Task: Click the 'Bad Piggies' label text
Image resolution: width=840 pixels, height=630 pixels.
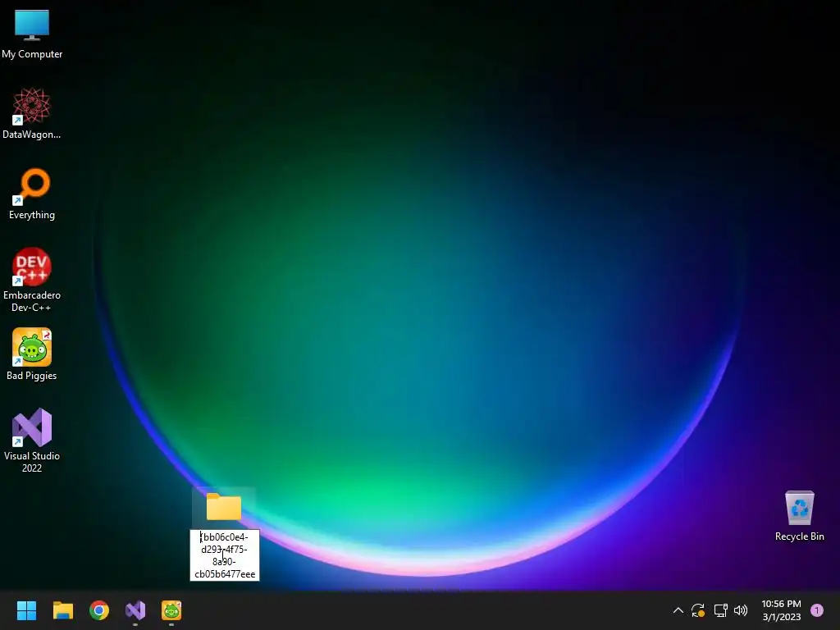Action: (32, 376)
